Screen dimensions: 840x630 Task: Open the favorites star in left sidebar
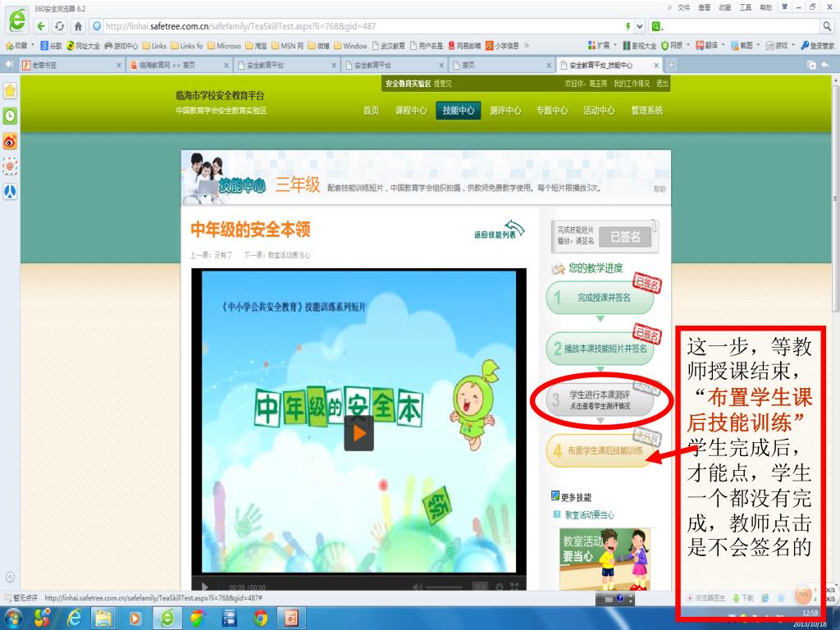coord(10,90)
